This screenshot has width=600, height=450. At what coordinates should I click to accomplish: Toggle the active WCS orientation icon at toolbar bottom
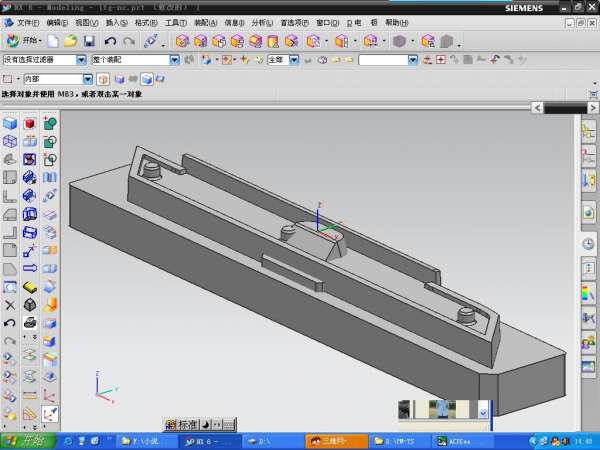click(50, 414)
